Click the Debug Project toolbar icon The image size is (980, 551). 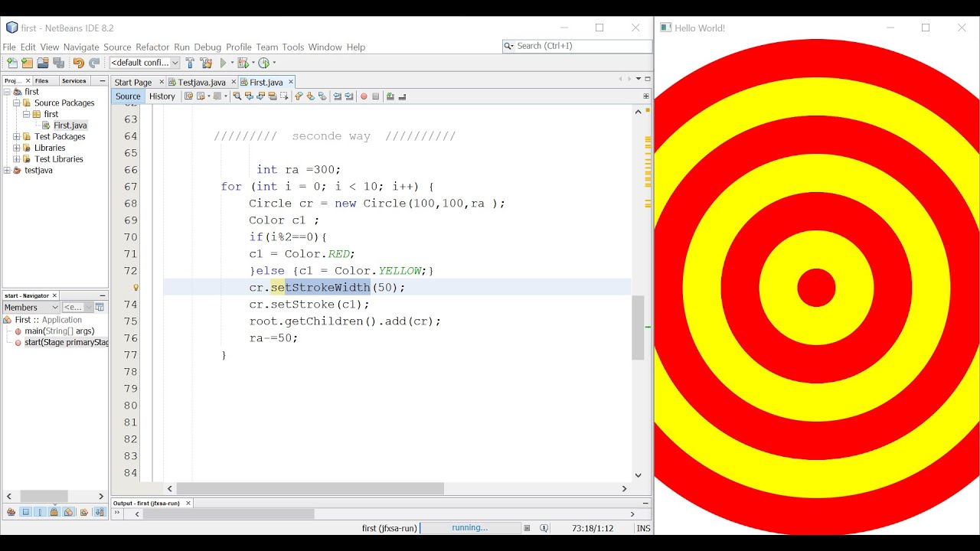pos(244,63)
